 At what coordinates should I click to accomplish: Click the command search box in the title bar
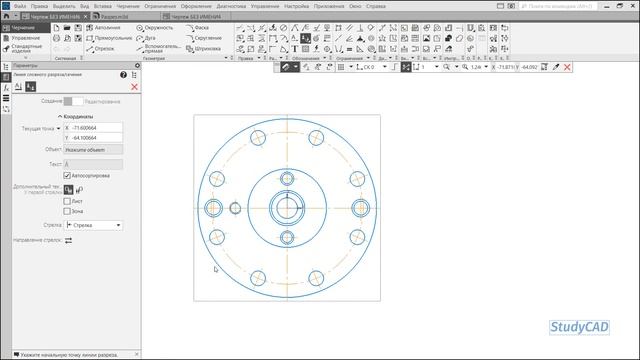(x=558, y=6)
